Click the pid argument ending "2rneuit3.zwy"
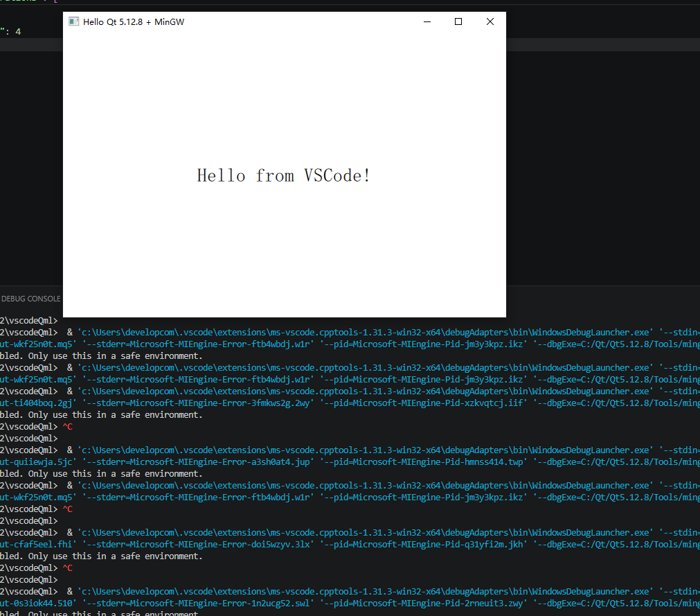 pos(424,603)
